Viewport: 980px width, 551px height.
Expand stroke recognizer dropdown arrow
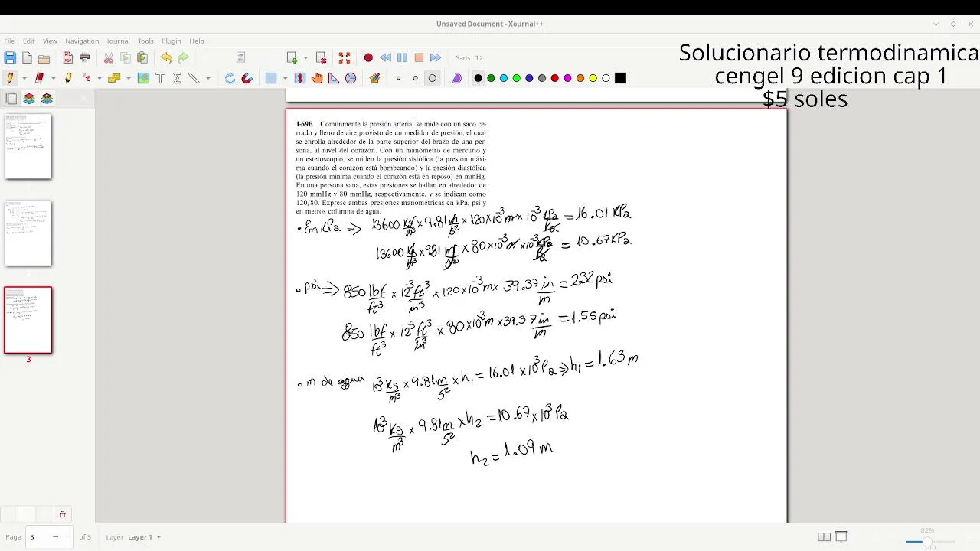100,78
